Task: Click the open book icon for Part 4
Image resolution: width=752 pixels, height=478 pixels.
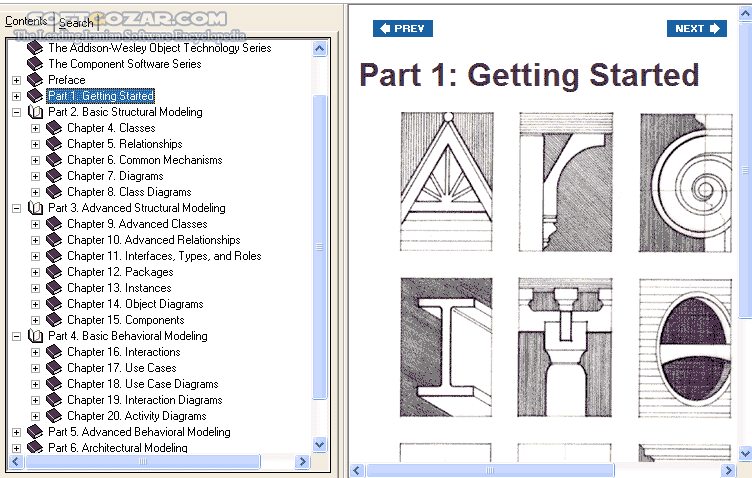Action: tap(36, 336)
